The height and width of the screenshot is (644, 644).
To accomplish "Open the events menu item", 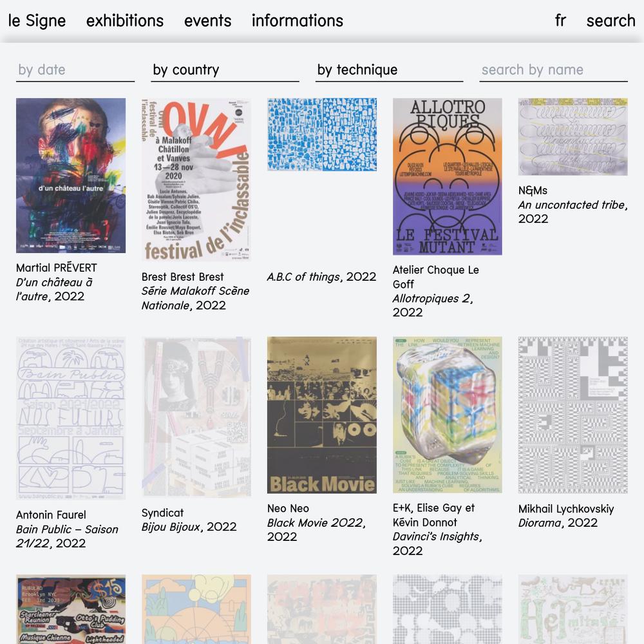I will (x=208, y=21).
